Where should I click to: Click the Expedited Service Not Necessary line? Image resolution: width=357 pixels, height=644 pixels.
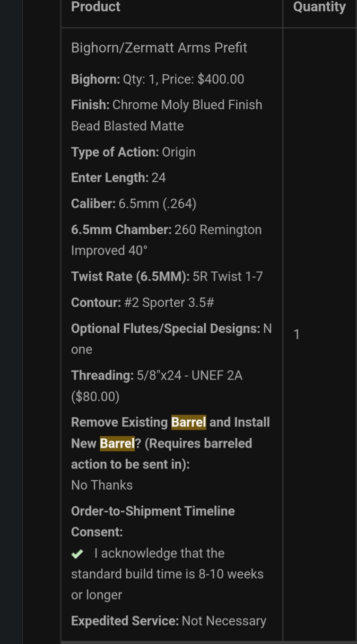click(169, 621)
